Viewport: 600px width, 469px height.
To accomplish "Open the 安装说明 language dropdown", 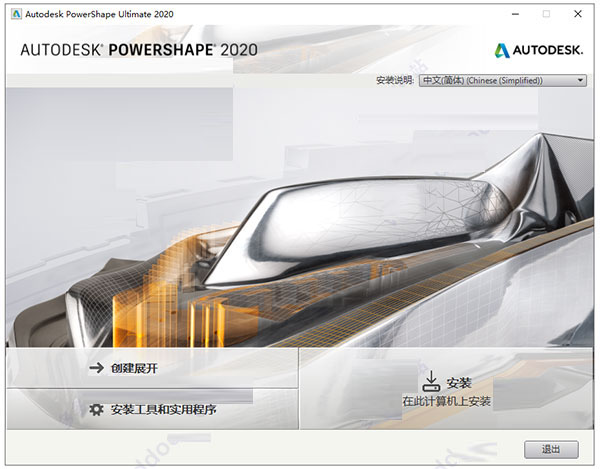I will (x=502, y=80).
